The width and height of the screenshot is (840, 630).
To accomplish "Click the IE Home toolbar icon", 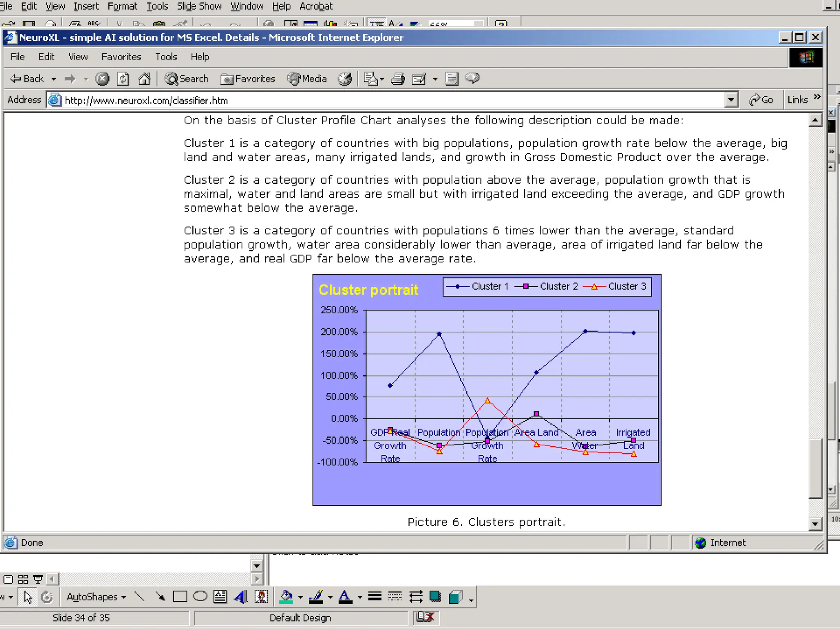I will pos(144,78).
